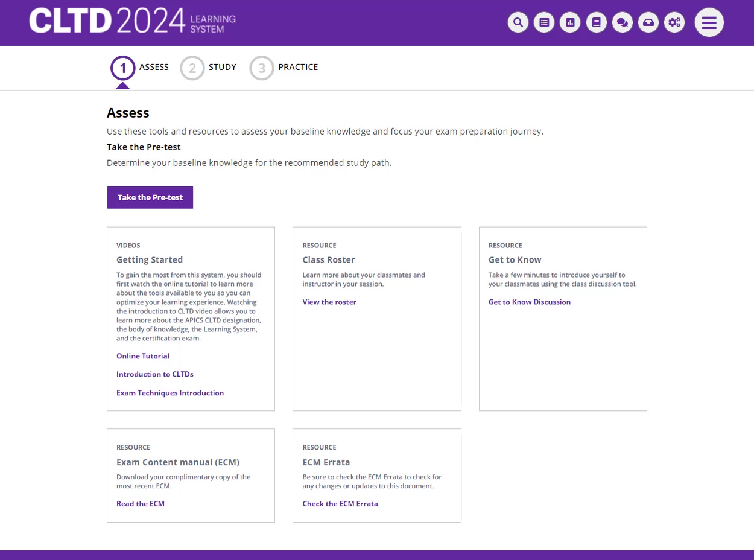Select the Assess step tab
754x560 pixels.
tap(140, 68)
